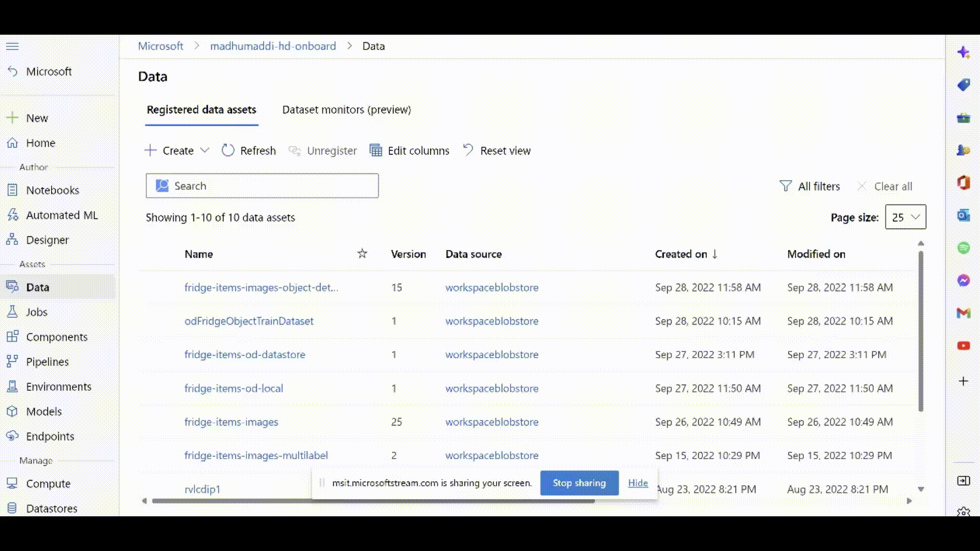Image resolution: width=980 pixels, height=551 pixels.
Task: Select Endpoints in sidebar
Action: pyautogui.click(x=51, y=436)
